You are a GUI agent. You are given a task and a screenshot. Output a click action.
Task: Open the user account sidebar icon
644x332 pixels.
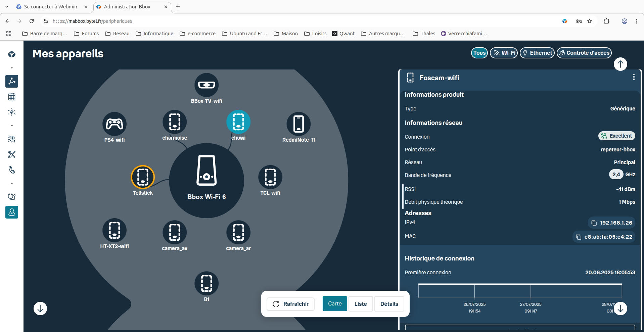[x=12, y=212]
